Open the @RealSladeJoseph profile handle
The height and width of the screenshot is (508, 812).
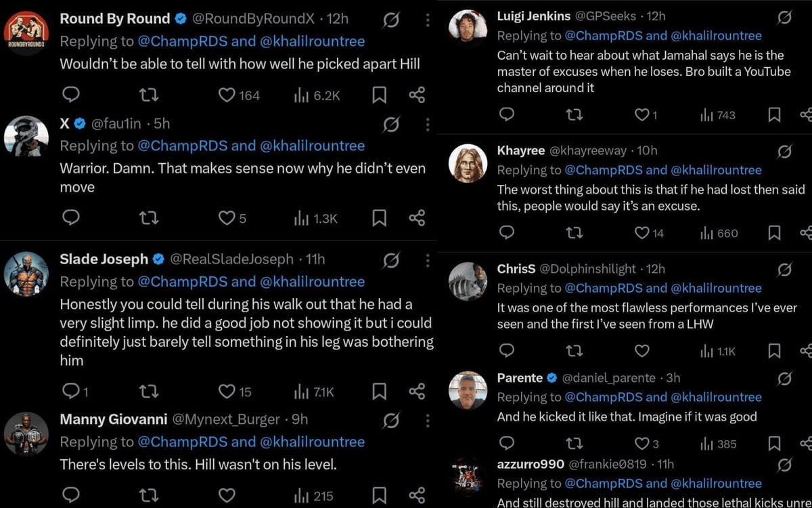(231, 259)
